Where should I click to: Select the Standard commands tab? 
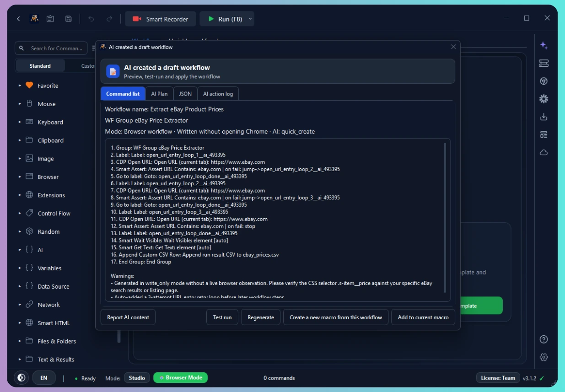pyautogui.click(x=40, y=66)
